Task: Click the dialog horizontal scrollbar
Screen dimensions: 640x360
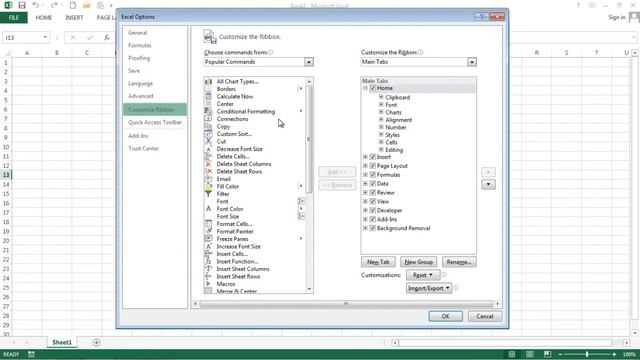Action: (346, 304)
